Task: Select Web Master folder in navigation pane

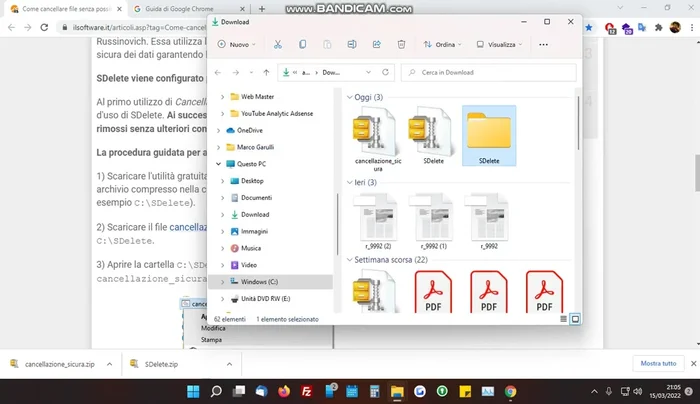Action: tap(257, 96)
